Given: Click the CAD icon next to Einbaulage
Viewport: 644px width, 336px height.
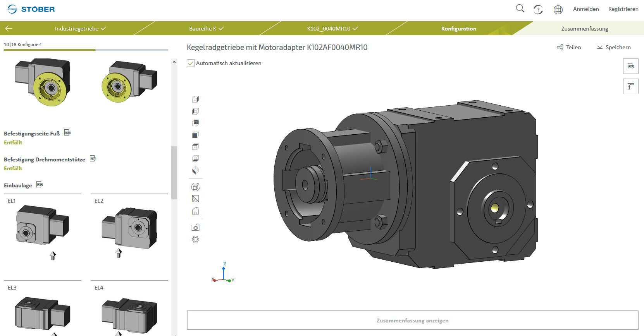Looking at the screenshot, I should pyautogui.click(x=40, y=185).
